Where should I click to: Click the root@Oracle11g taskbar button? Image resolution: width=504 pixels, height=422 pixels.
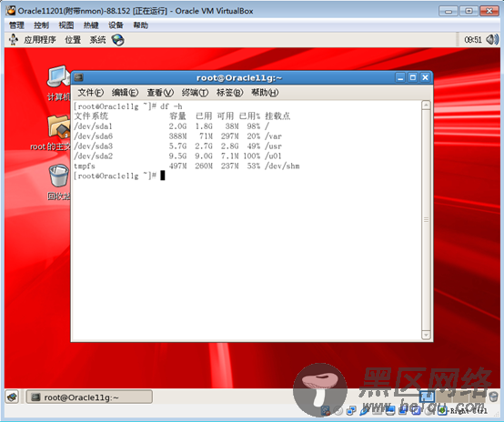pos(89,397)
